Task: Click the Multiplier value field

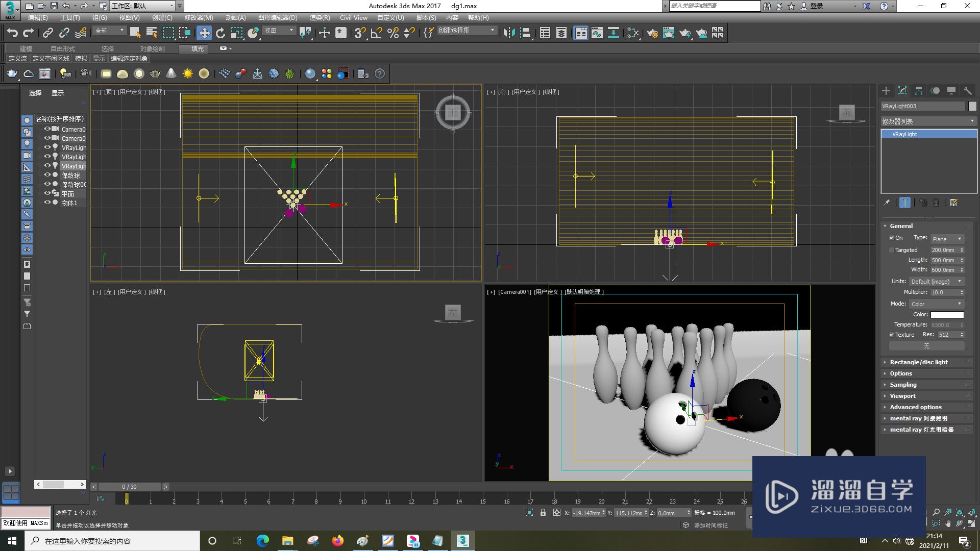Action: [x=944, y=293]
